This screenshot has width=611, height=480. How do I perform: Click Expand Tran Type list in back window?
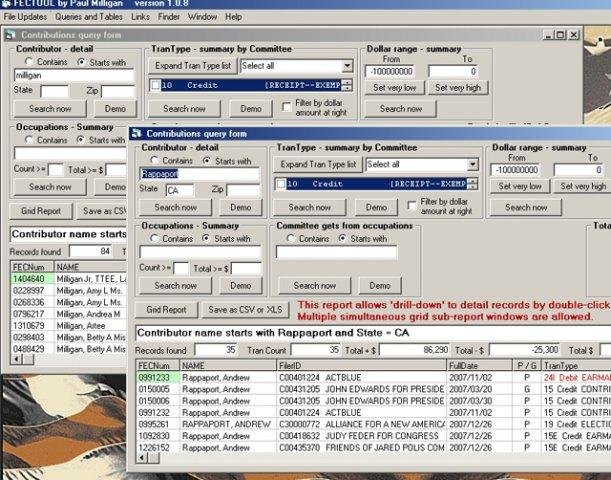[x=193, y=66]
